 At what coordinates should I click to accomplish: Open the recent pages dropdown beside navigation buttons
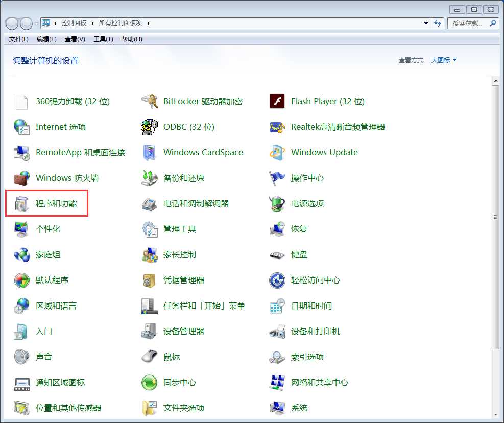(x=36, y=24)
